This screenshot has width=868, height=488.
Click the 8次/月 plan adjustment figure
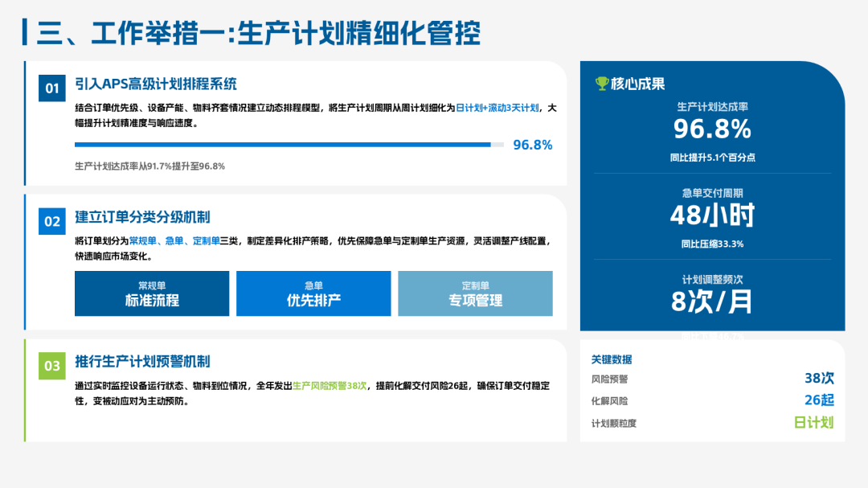point(712,300)
